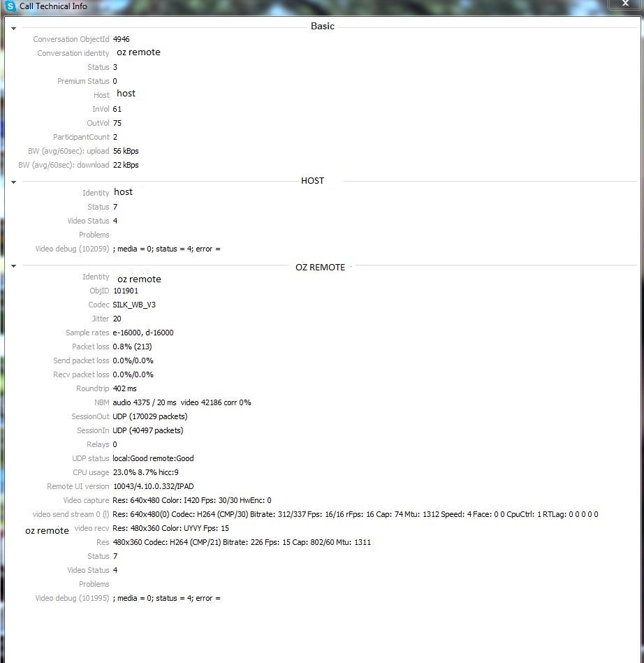Viewport: 644px width, 663px height.
Task: Click Video debug (101995) value in OZ REMOTE
Action: pos(167,598)
